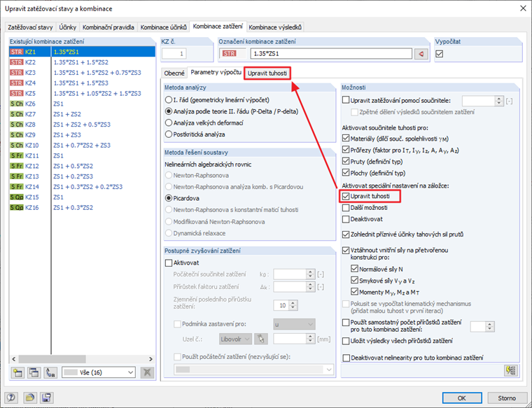Enable Uložit výsledky všech přírůstků zatížení
This screenshot has width=532, height=408.
(346, 341)
